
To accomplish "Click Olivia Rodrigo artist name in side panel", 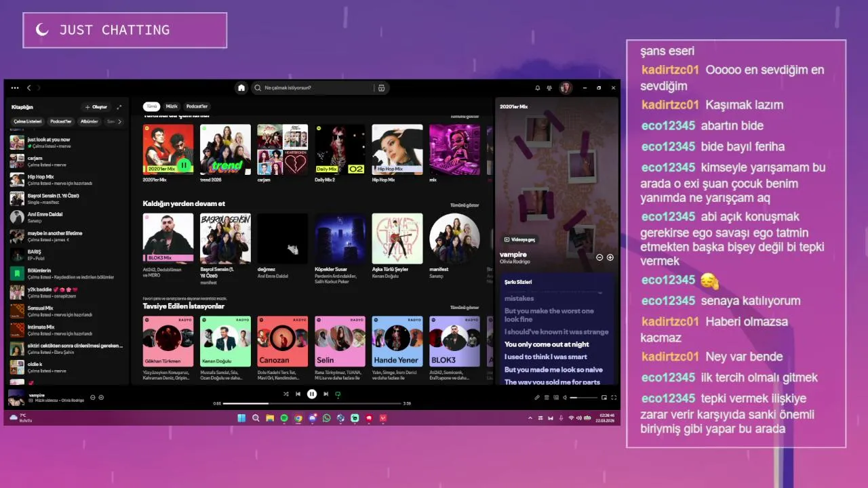I will [515, 262].
